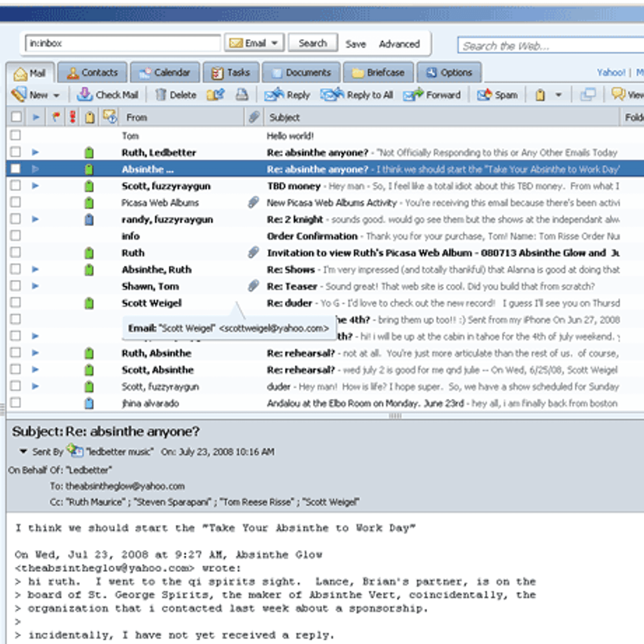Open attachment paperclip on Picasa Web Albums email
644x644 pixels.
click(253, 202)
